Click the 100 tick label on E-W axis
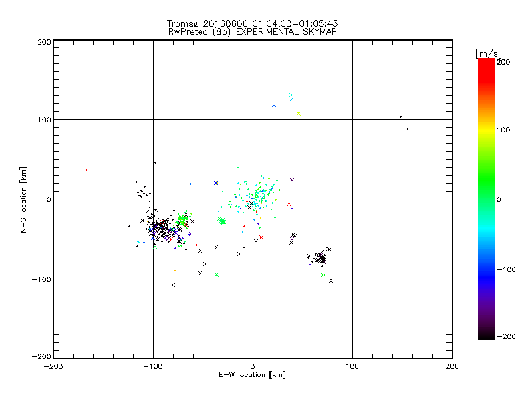The height and width of the screenshot is (399, 532). pyautogui.click(x=352, y=366)
